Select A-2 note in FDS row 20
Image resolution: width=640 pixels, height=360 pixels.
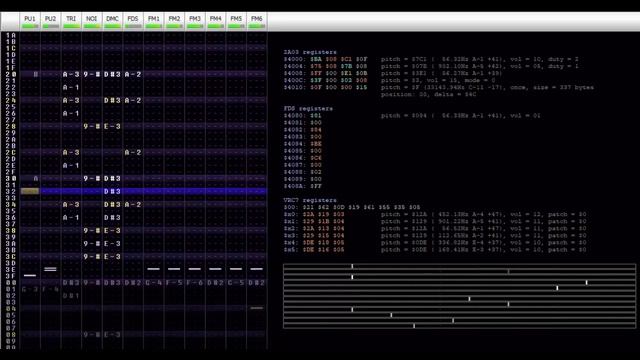point(133,74)
